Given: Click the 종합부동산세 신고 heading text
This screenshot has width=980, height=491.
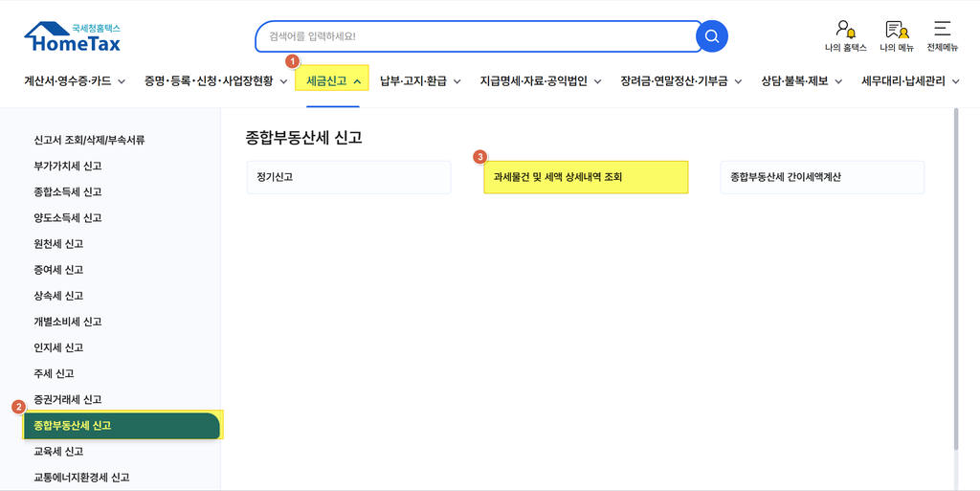Looking at the screenshot, I should pyautogui.click(x=303, y=138).
